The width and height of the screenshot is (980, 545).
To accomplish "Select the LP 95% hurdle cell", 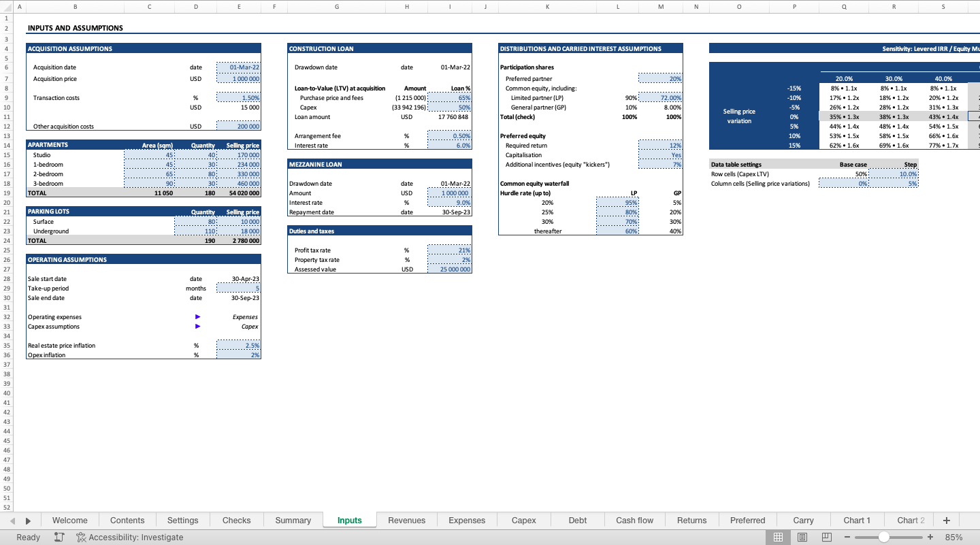I will point(618,203).
